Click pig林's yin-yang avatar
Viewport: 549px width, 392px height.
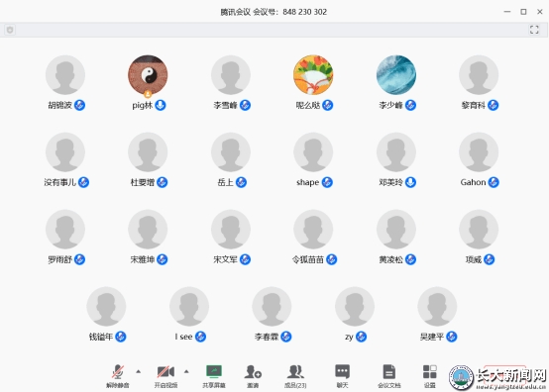pos(148,75)
